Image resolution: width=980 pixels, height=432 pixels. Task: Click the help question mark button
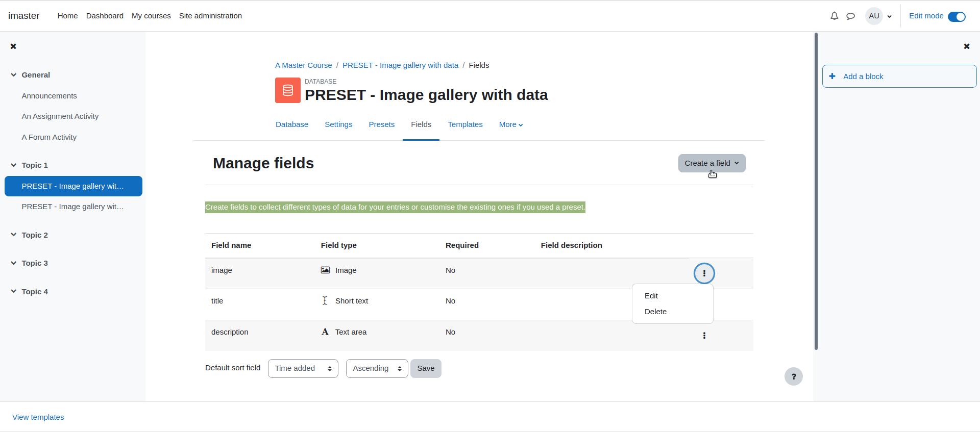tap(794, 376)
